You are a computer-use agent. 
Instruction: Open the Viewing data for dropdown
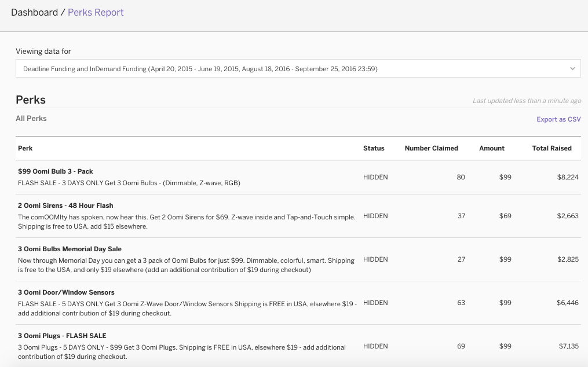click(298, 69)
